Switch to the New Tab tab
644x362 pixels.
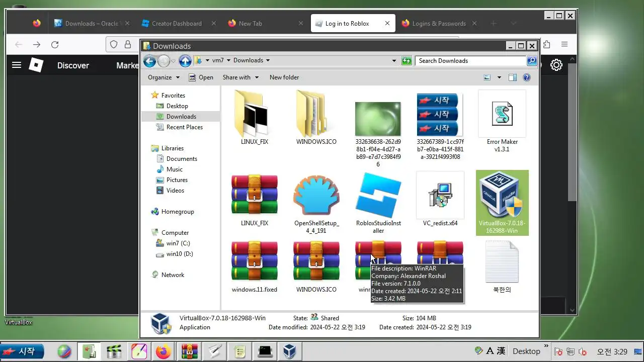pos(265,24)
